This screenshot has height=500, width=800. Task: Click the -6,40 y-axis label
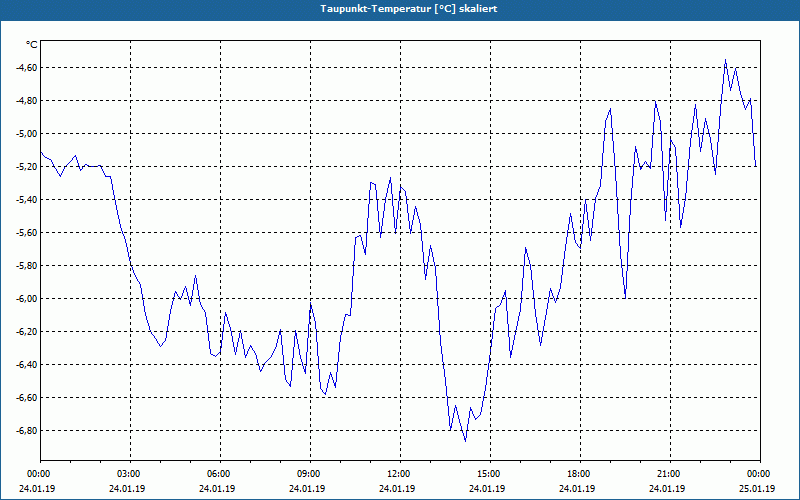tap(27, 365)
